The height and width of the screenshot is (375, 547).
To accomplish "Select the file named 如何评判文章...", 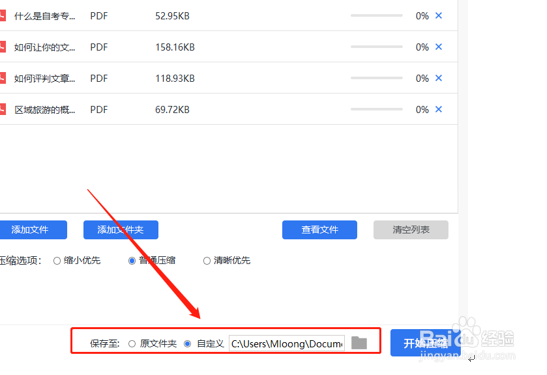I will [44, 78].
